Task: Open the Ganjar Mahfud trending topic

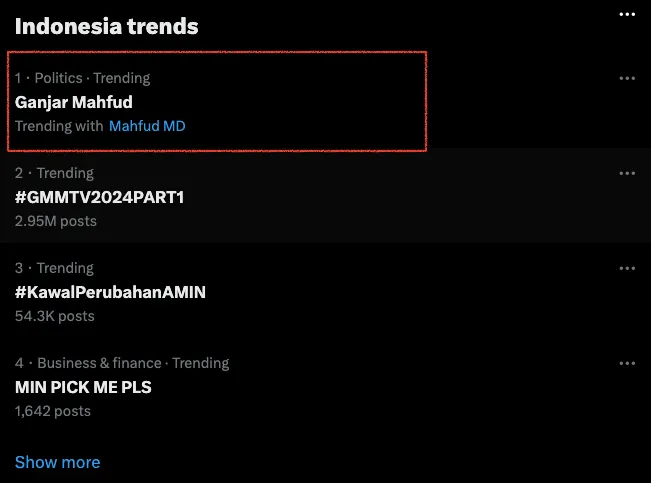Action: point(74,102)
